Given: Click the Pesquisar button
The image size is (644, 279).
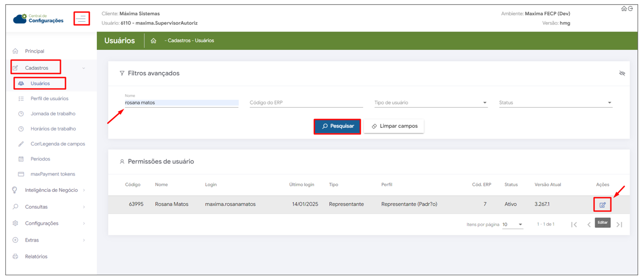Looking at the screenshot, I should tap(337, 126).
